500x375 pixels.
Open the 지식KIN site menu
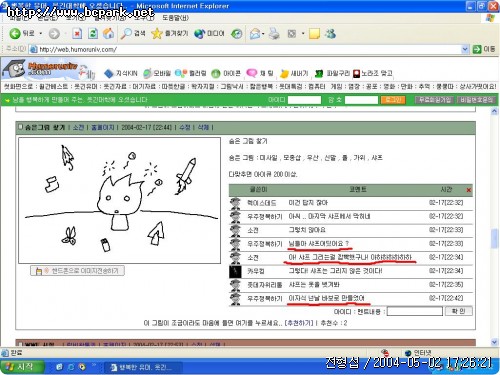click(x=121, y=73)
